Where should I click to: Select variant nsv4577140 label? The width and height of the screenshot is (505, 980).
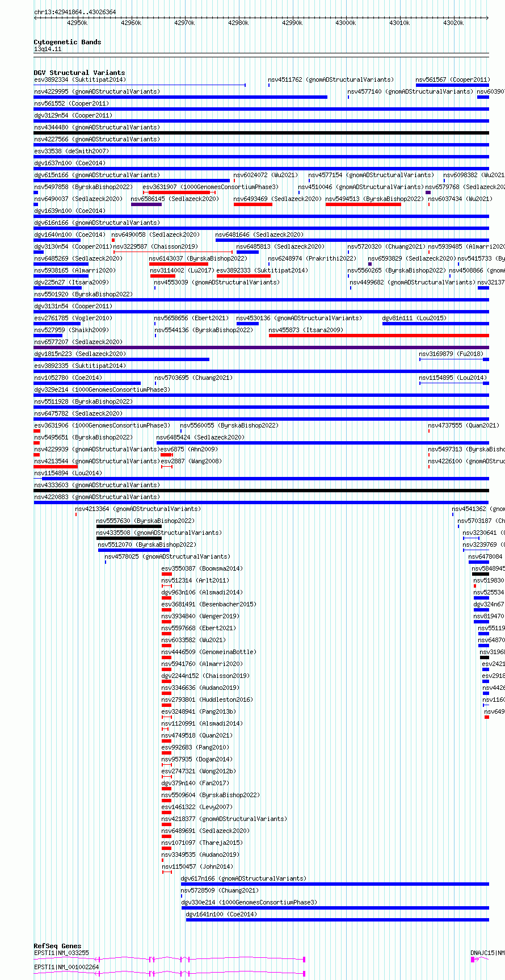410,92
